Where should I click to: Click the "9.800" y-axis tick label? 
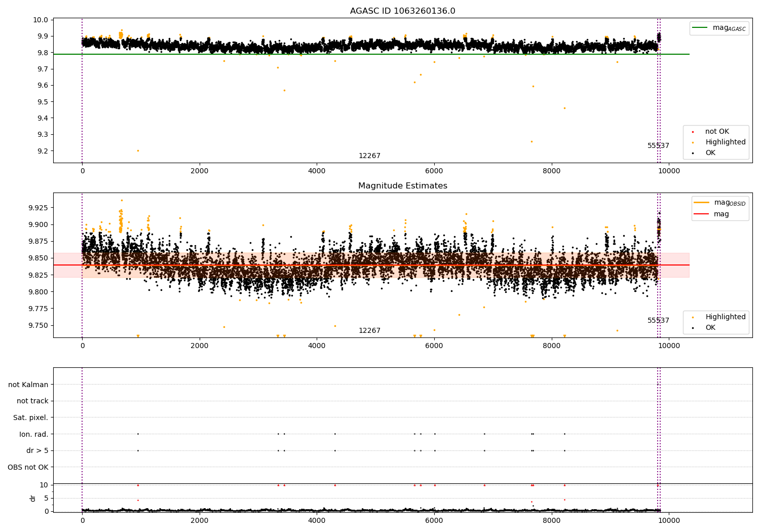click(x=40, y=292)
